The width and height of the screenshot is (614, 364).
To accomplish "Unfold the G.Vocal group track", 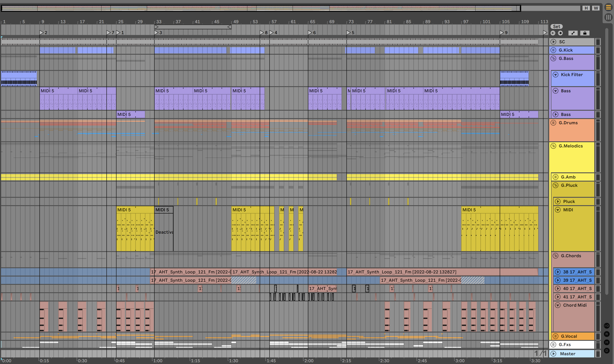I will (x=555, y=336).
